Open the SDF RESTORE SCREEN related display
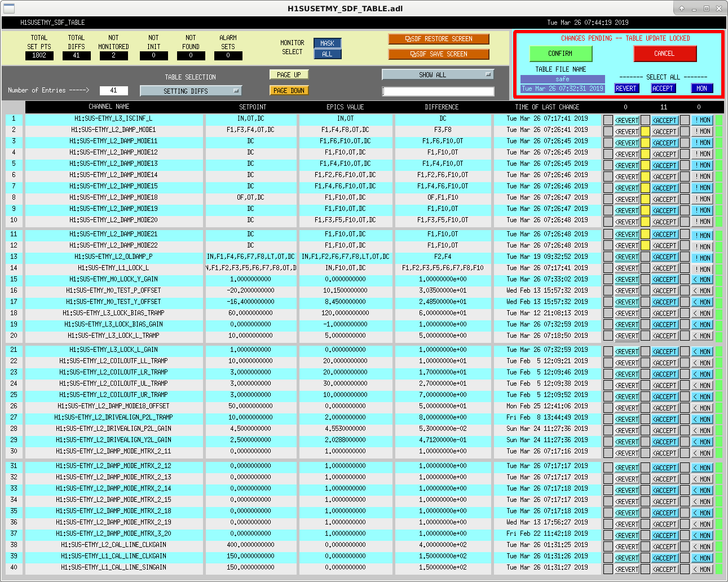Screen dimensions: 728x582 coord(439,39)
